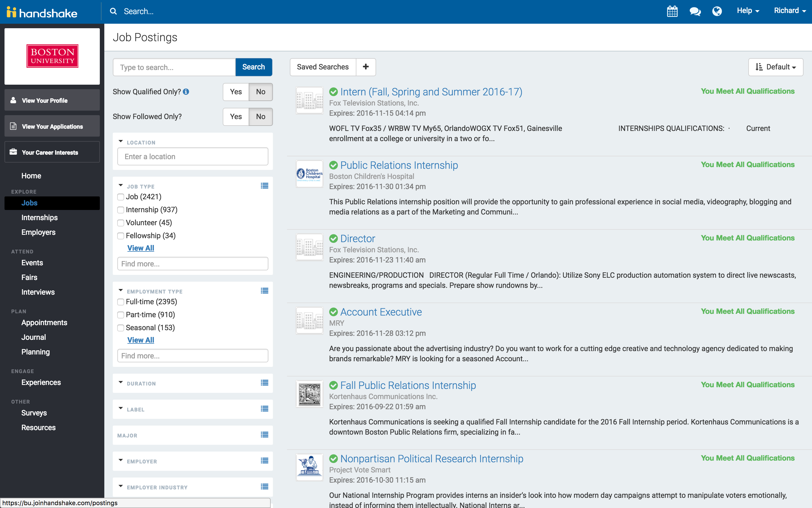Go to Internships in sidebar
Screen dimensions: 812x508
coord(39,217)
